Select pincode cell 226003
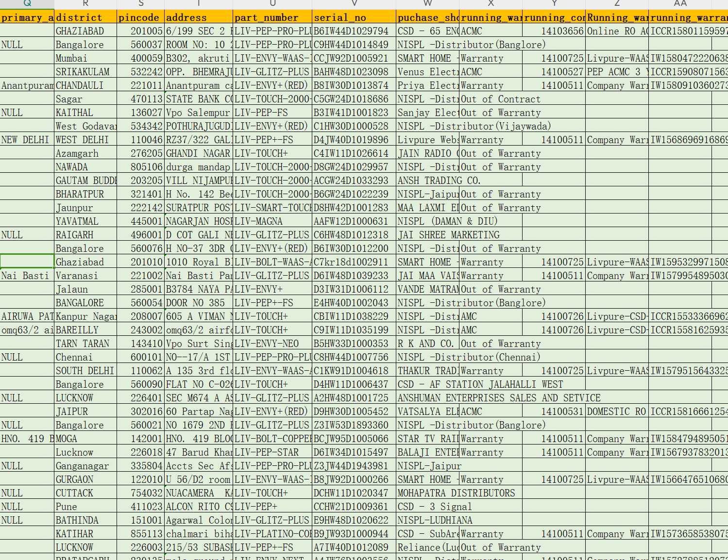Screen dimensions: 728x560 coord(141,547)
